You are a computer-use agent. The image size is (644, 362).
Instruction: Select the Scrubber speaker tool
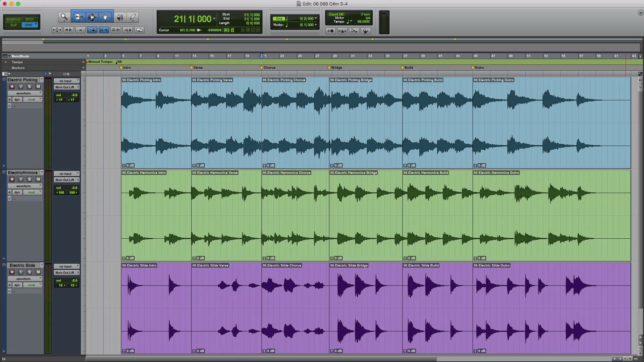click(120, 17)
